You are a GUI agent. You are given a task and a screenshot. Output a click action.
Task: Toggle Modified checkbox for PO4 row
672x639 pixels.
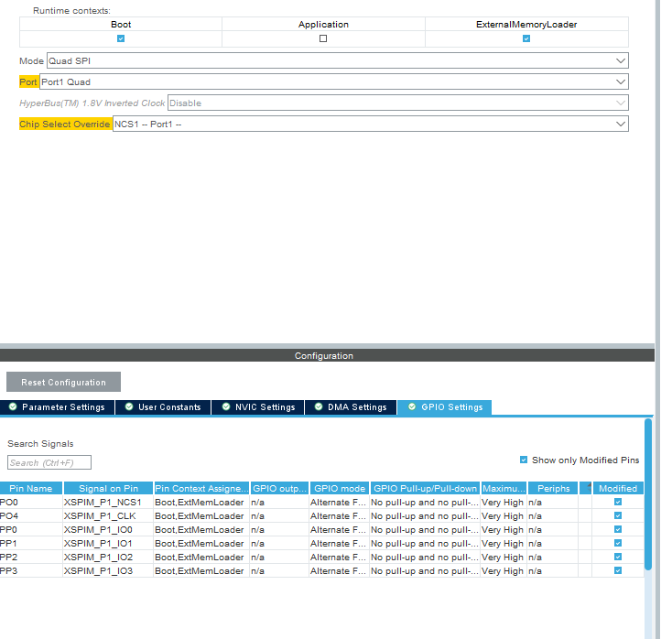coord(618,515)
